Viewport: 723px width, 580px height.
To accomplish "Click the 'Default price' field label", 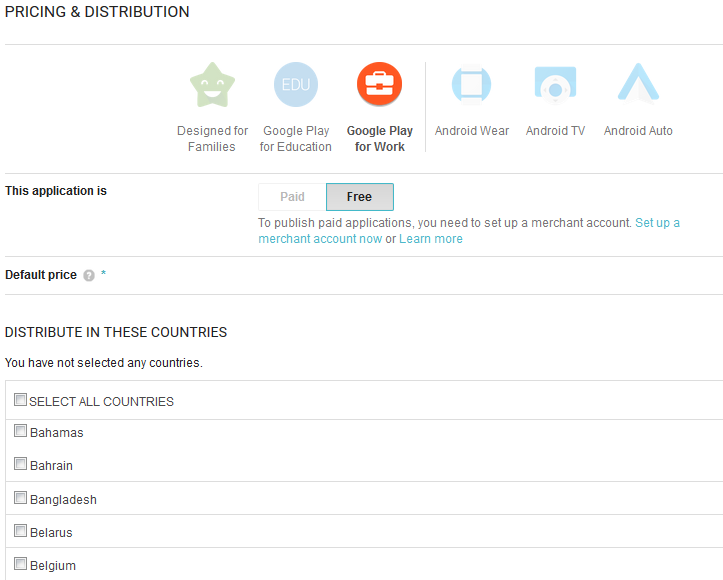I will pos(41,275).
